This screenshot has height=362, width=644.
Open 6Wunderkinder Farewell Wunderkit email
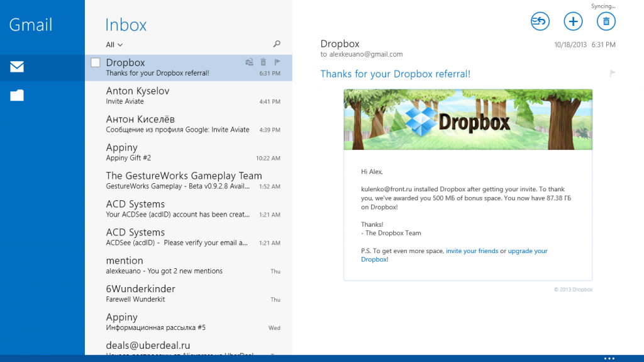click(x=189, y=294)
